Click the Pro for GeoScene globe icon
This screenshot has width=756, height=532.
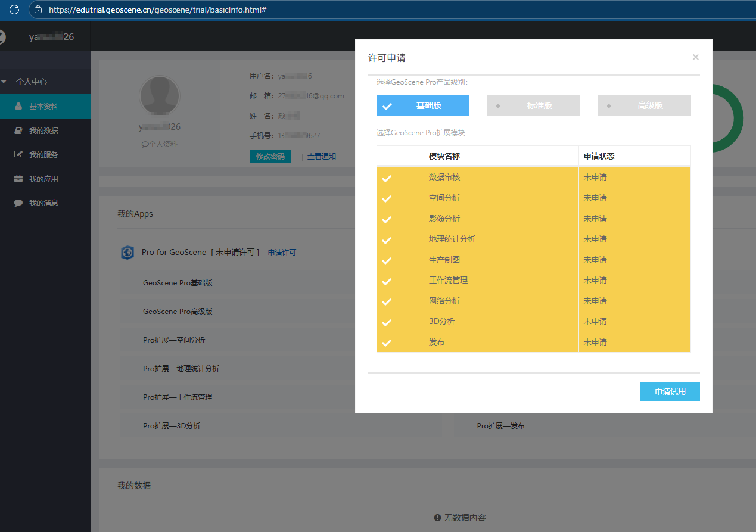127,253
